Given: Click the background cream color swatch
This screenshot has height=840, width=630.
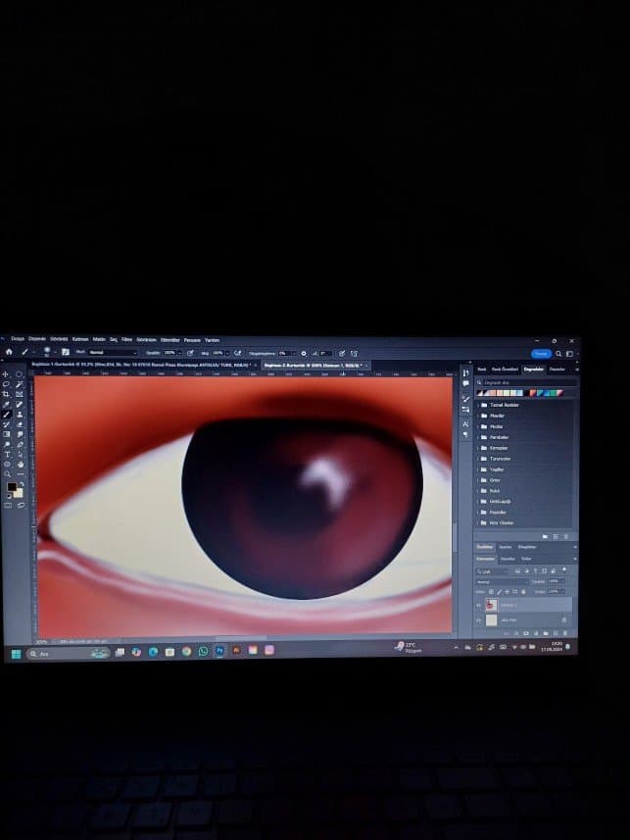Looking at the screenshot, I should [x=19, y=494].
